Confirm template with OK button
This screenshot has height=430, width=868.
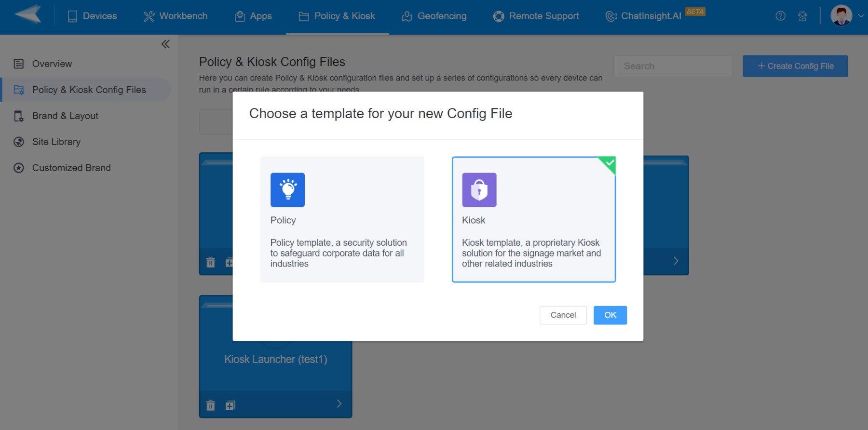[610, 315]
